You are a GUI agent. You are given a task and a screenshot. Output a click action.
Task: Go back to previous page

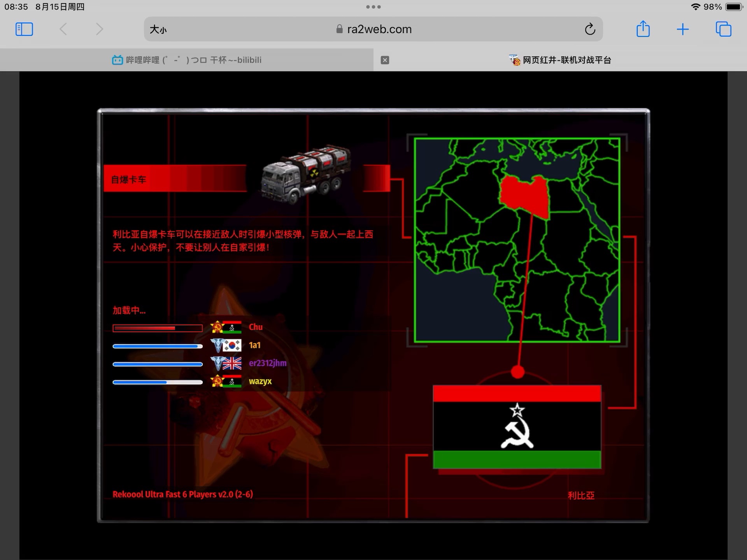(x=63, y=29)
